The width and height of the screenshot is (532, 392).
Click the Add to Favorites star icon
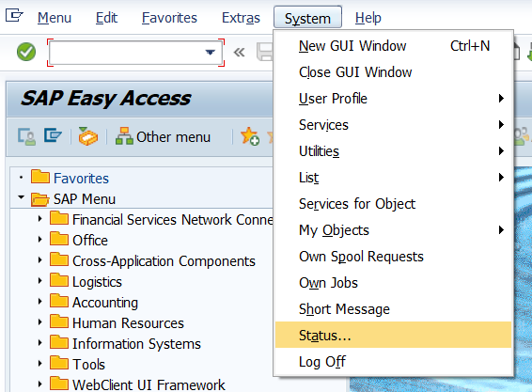point(250,136)
